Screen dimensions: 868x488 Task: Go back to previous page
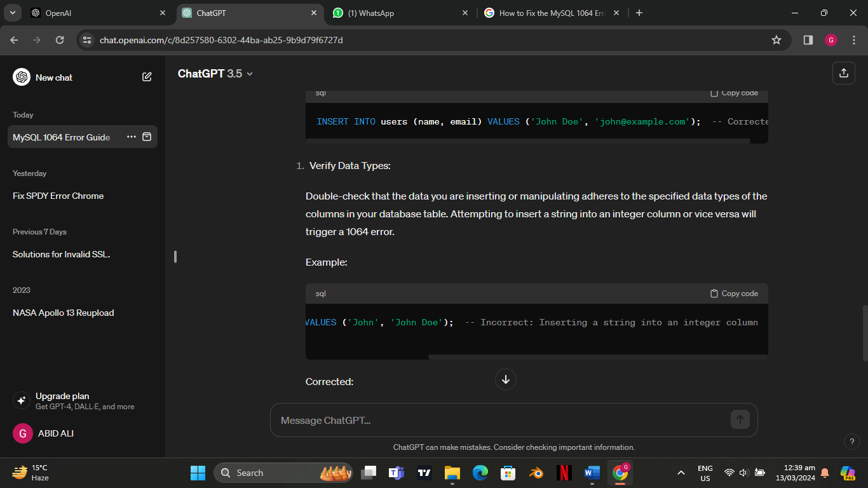pyautogui.click(x=15, y=40)
